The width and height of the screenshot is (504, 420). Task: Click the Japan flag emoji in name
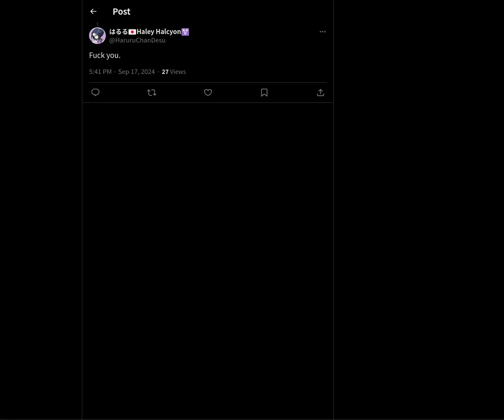point(132,32)
